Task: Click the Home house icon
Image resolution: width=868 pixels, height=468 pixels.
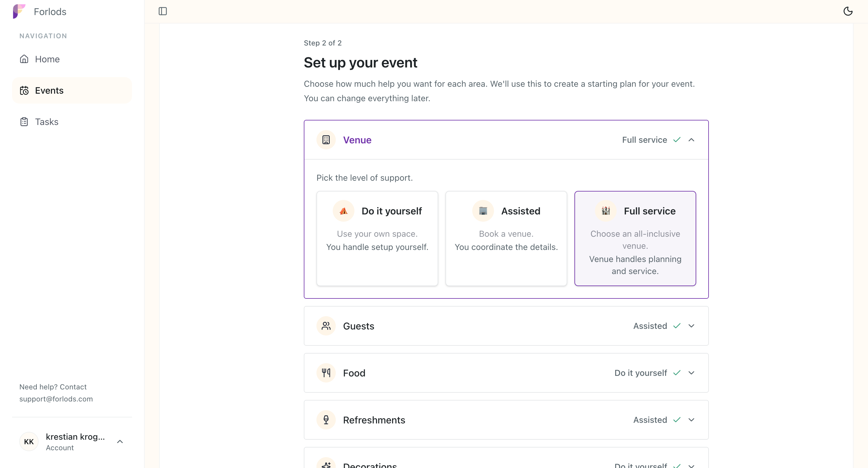Action: 24,59
